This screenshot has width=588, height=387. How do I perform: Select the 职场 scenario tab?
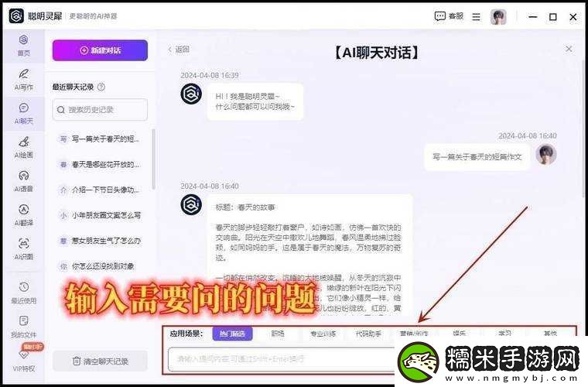coord(278,334)
